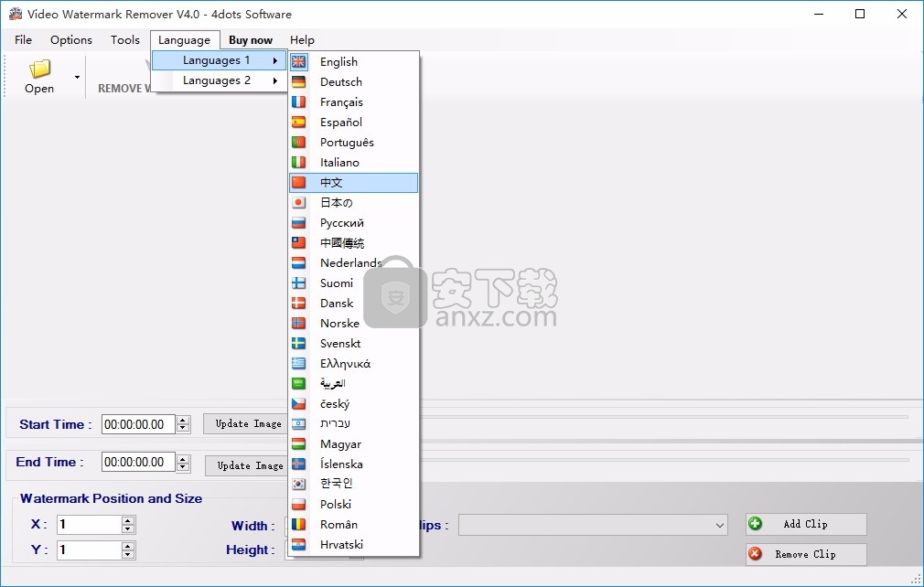Click the lower timeline slider track
Screen dimensions: 924x587
(x=664, y=459)
